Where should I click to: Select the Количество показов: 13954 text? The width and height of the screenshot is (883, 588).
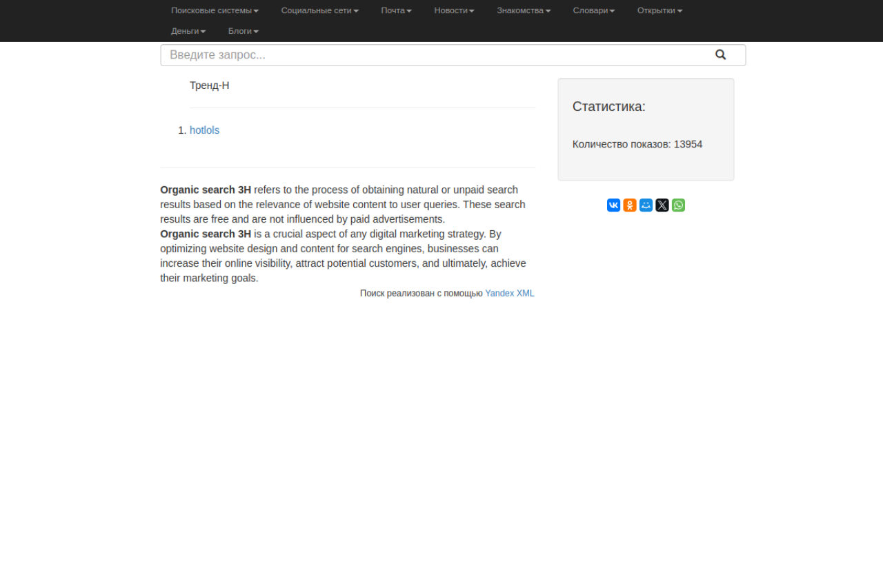[637, 144]
